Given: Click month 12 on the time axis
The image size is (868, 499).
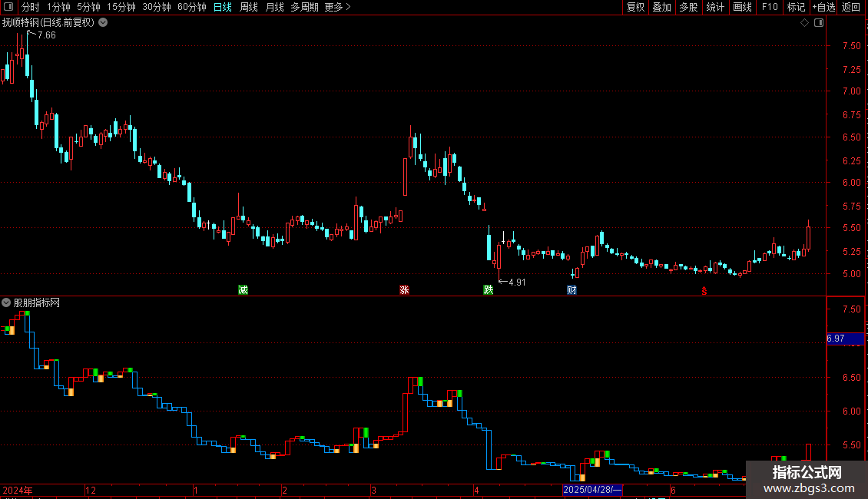Looking at the screenshot, I should (91, 490).
